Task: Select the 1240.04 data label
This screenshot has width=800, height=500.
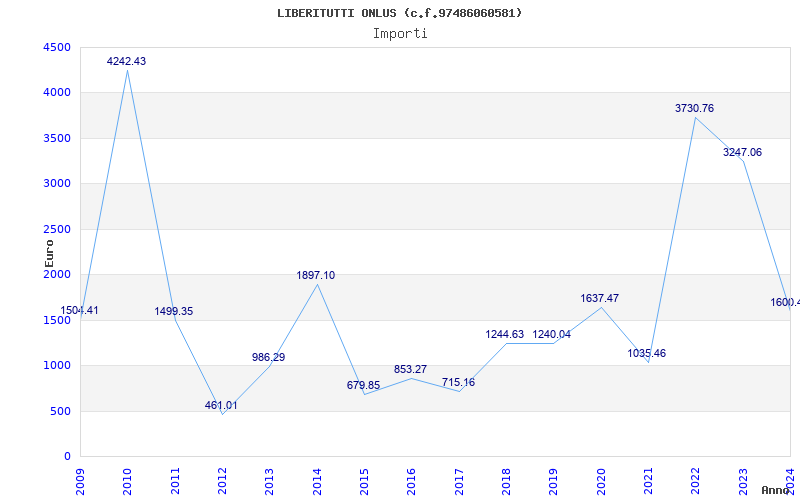Action: coord(552,335)
